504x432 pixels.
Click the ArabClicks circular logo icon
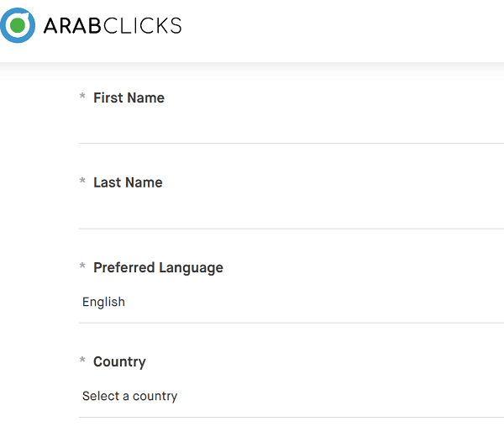[18, 25]
